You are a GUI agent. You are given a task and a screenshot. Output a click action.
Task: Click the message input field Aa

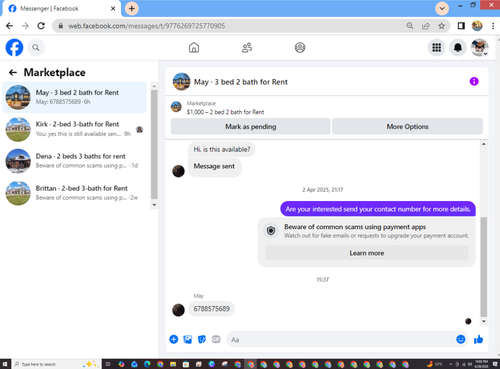click(x=340, y=339)
